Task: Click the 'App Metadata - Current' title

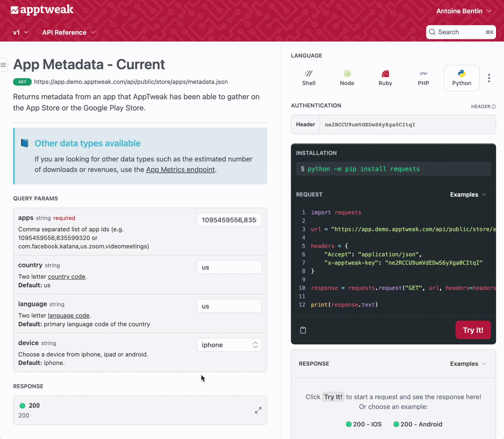Action: click(89, 64)
